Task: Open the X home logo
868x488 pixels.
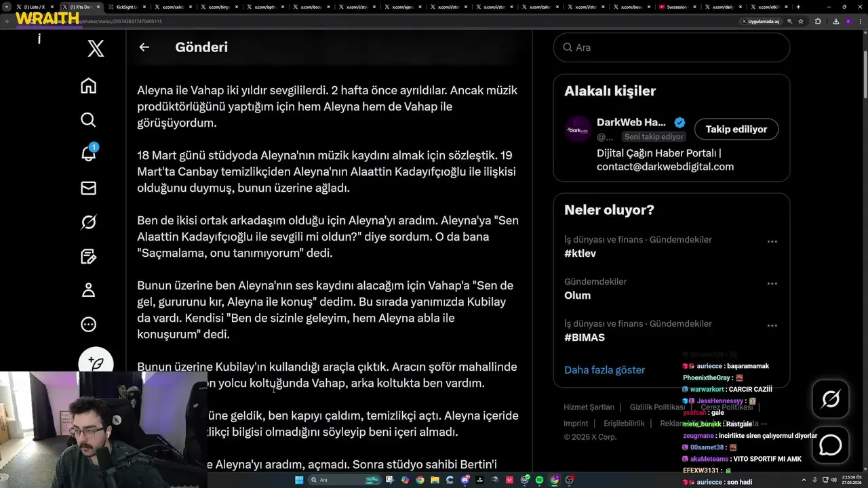Action: [96, 48]
